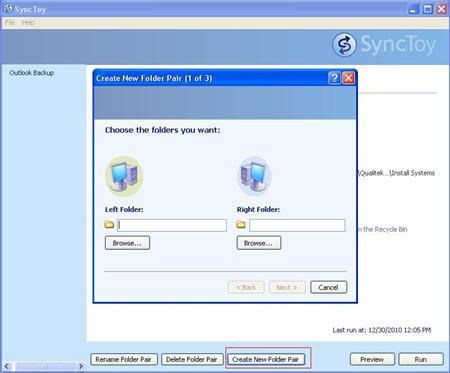The height and width of the screenshot is (373, 450).
Task: Click the grayed-out Next button
Action: pyautogui.click(x=287, y=287)
